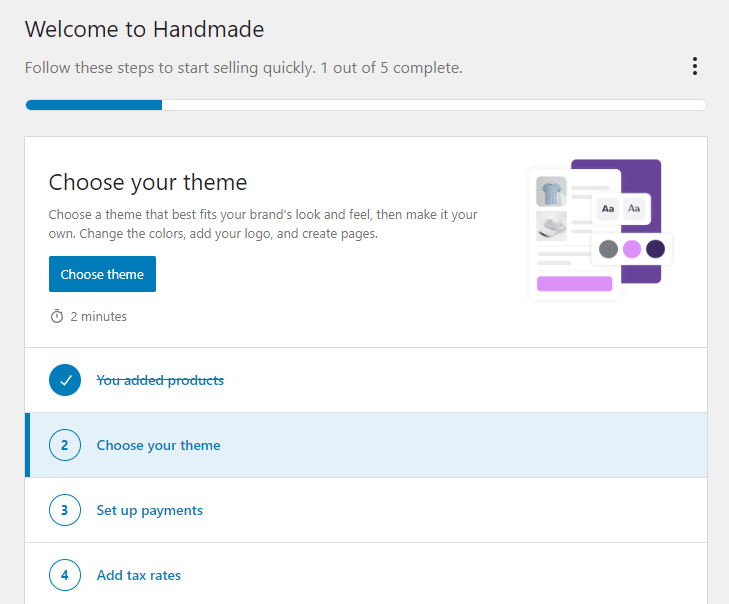The width and height of the screenshot is (729, 604).
Task: Click the completed checkmark circle icon
Action: click(65, 380)
